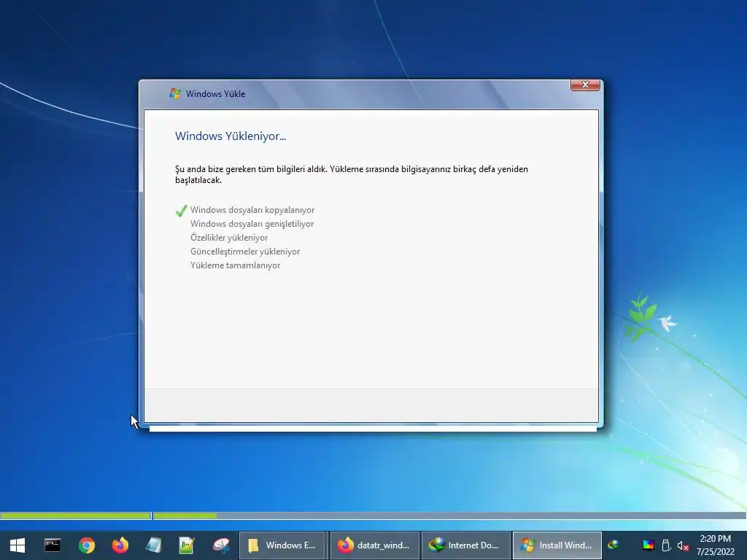Close the Windows Yükle dialog
Image resolution: width=747 pixels, height=560 pixels.
click(x=585, y=85)
